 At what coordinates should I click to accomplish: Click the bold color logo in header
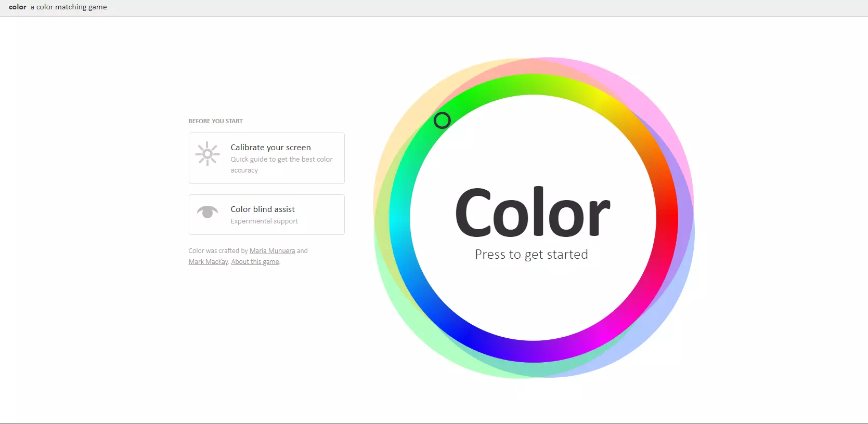pyautogui.click(x=18, y=7)
